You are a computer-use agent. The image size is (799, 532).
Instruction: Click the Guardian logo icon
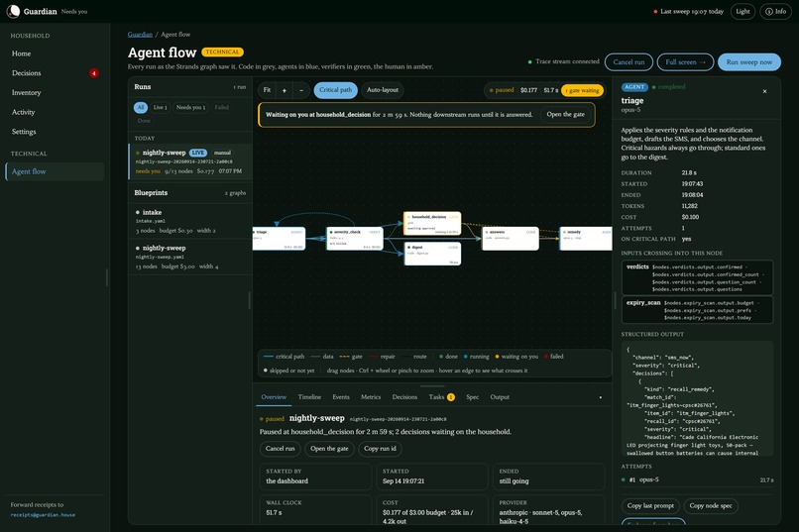point(13,11)
